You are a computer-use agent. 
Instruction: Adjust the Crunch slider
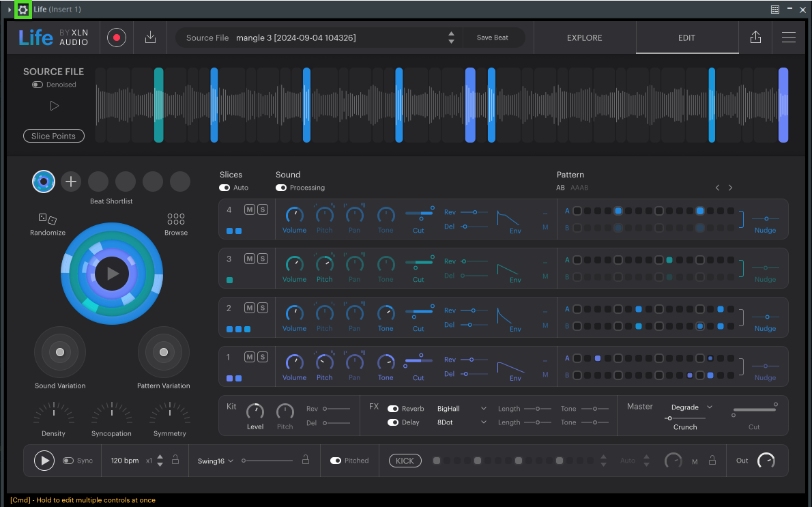(669, 418)
